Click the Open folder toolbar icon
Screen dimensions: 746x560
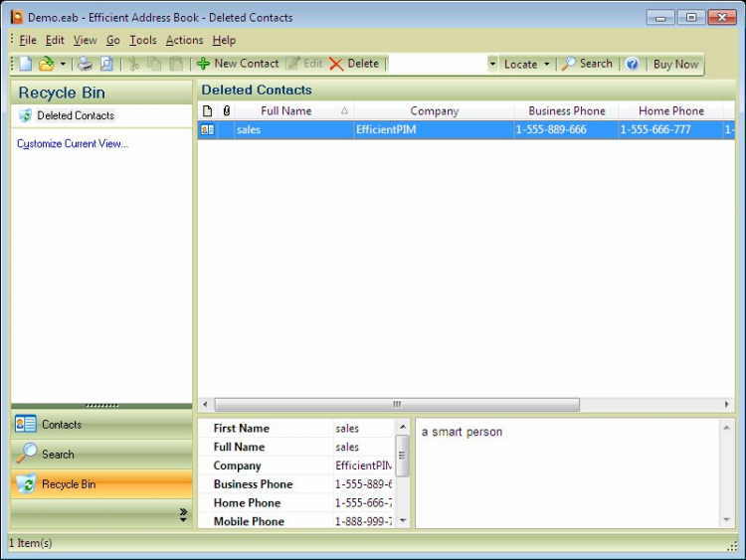tap(46, 64)
